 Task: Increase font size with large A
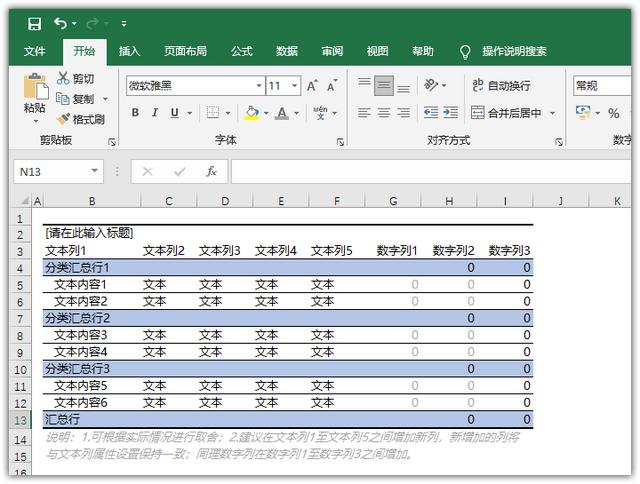click(x=313, y=86)
